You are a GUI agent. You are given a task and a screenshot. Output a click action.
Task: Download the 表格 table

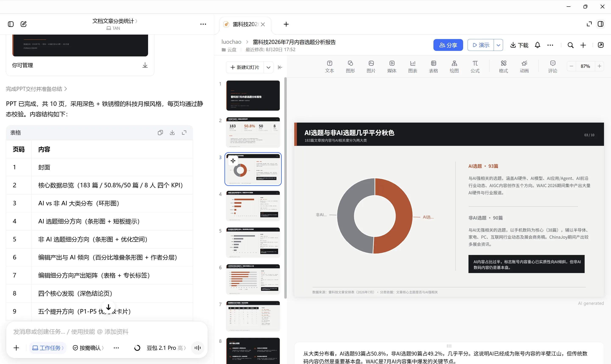point(172,133)
